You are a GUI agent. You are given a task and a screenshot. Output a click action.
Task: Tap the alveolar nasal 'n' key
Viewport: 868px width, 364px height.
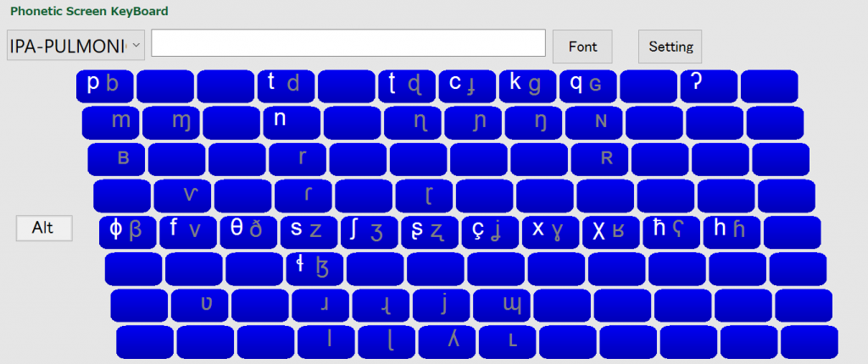click(292, 123)
